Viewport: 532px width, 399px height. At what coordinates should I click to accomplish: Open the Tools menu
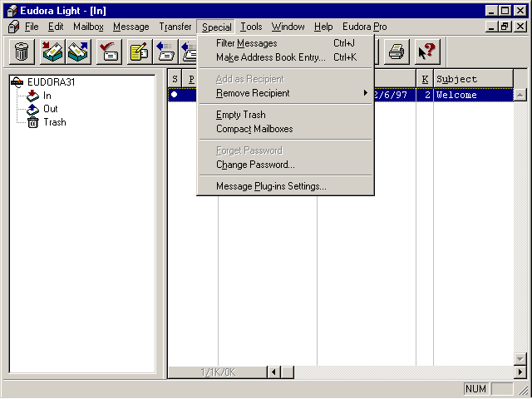[251, 27]
